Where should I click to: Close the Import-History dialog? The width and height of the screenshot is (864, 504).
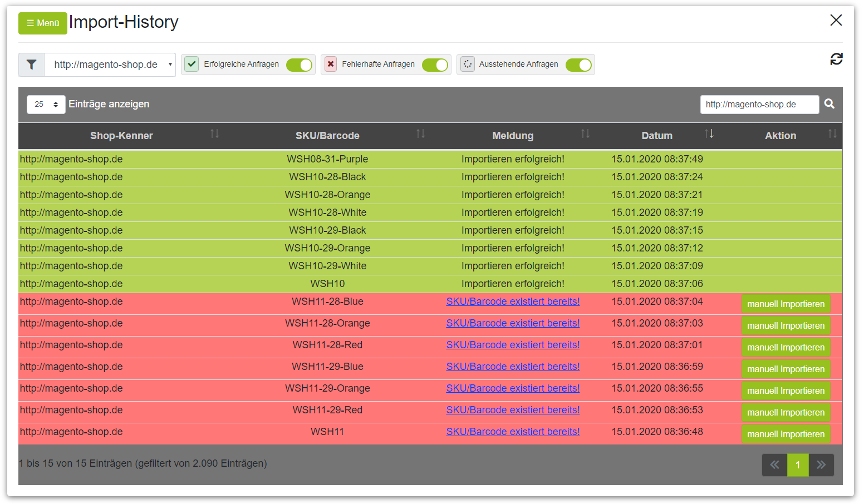pyautogui.click(x=836, y=20)
